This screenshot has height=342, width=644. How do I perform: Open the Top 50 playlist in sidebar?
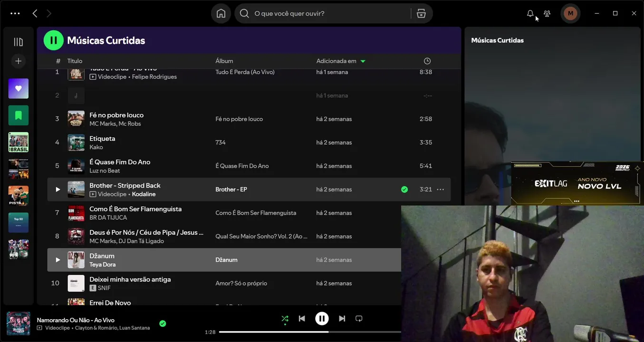point(19,222)
